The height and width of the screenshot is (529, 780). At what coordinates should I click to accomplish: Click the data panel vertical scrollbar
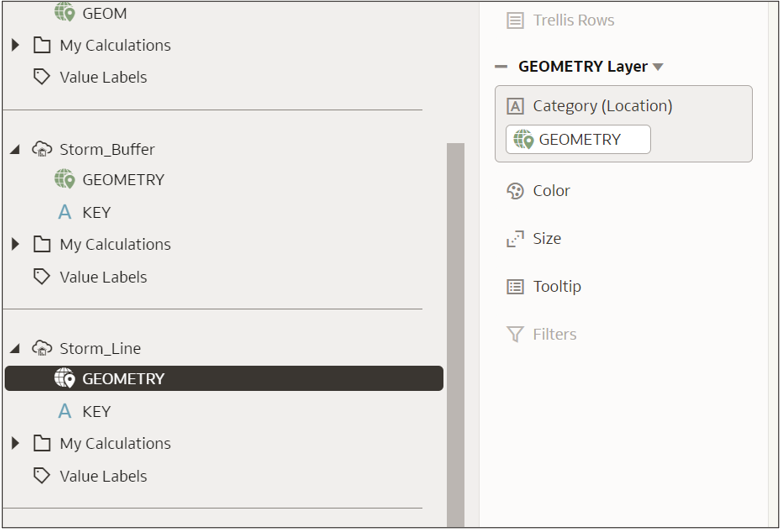[455, 334]
